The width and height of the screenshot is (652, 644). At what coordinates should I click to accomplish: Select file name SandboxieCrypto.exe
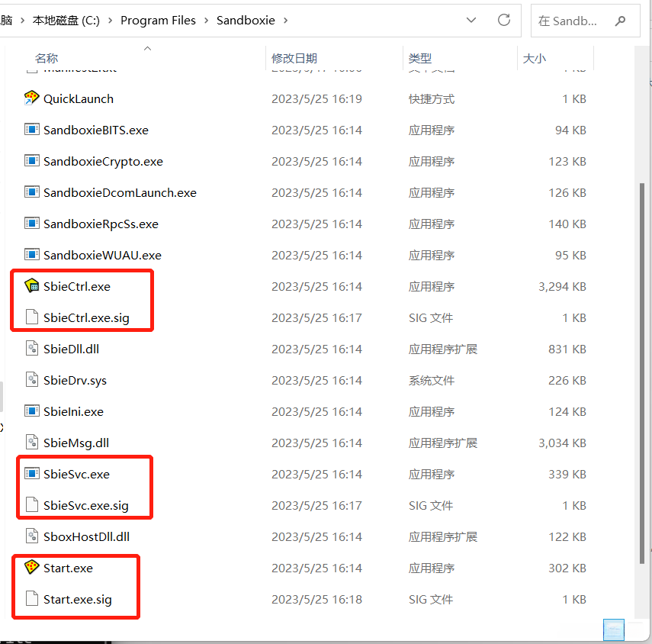103,161
